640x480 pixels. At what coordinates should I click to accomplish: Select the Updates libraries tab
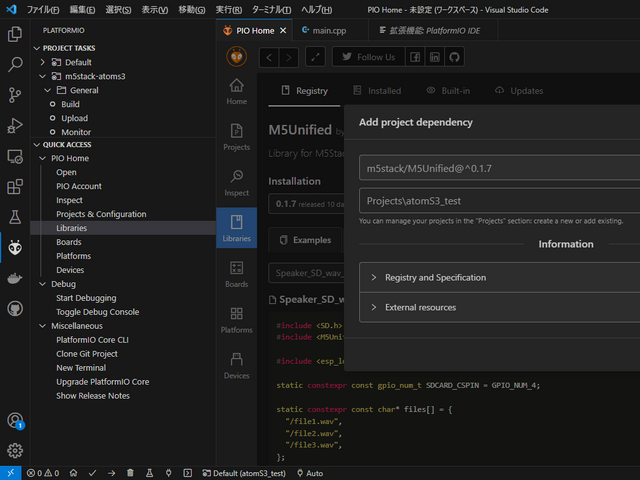pyautogui.click(x=519, y=91)
